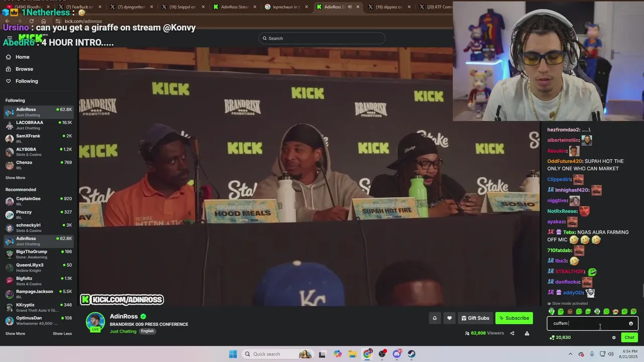
Task: Click chat scrollbar on right edge
Action: coord(642,291)
